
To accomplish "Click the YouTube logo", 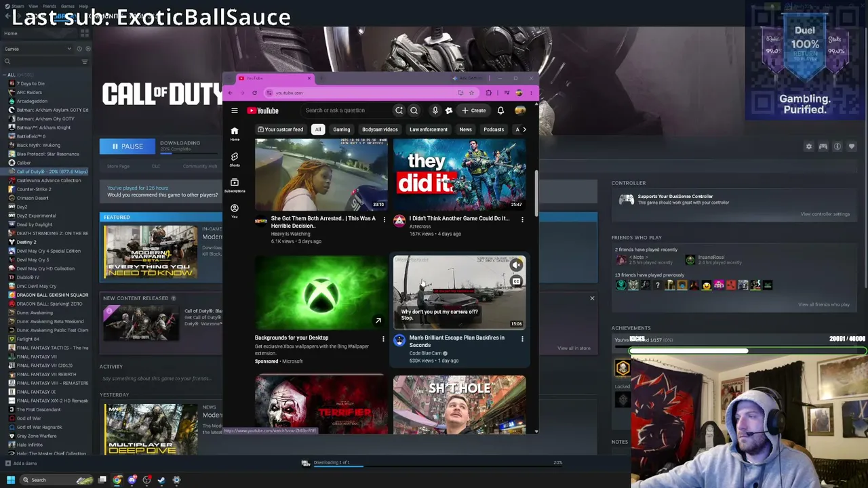I will coord(263,110).
